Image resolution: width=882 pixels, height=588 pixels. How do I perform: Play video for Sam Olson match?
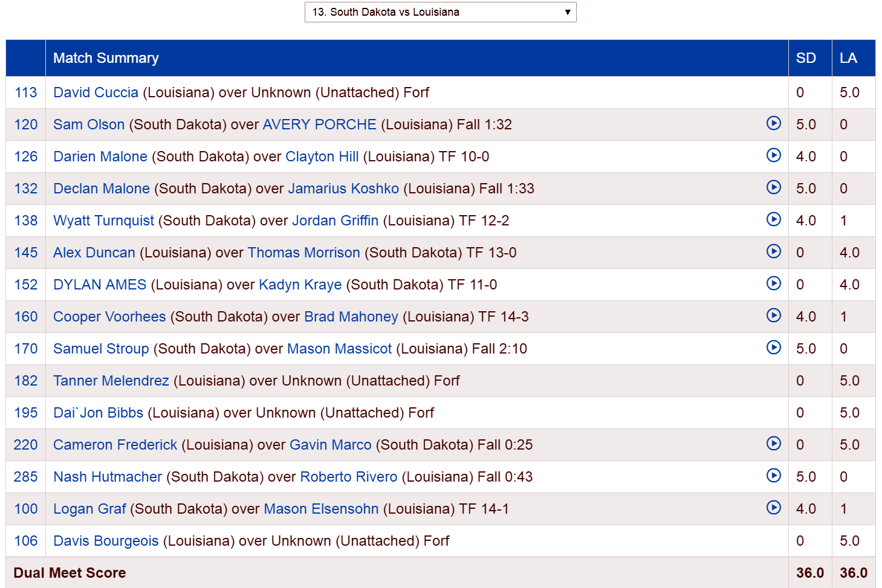coord(773,123)
